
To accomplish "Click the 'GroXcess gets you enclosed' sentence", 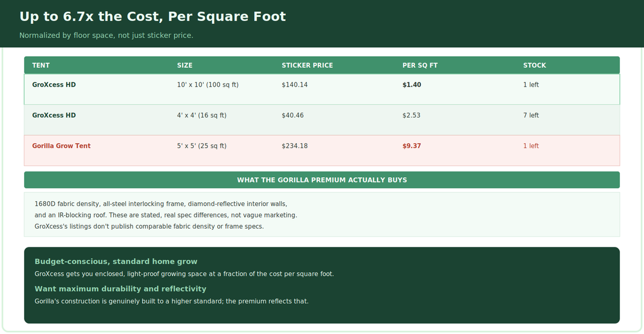I will [x=184, y=274].
